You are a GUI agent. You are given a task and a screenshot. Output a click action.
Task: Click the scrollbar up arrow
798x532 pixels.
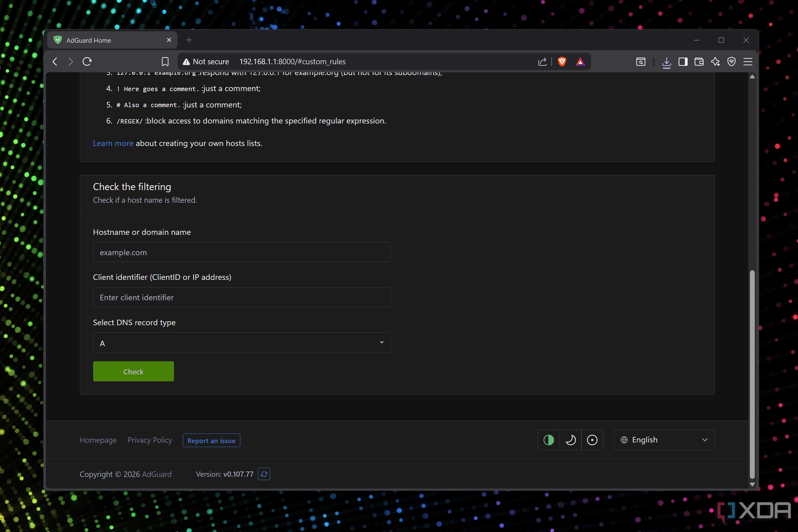pos(752,77)
